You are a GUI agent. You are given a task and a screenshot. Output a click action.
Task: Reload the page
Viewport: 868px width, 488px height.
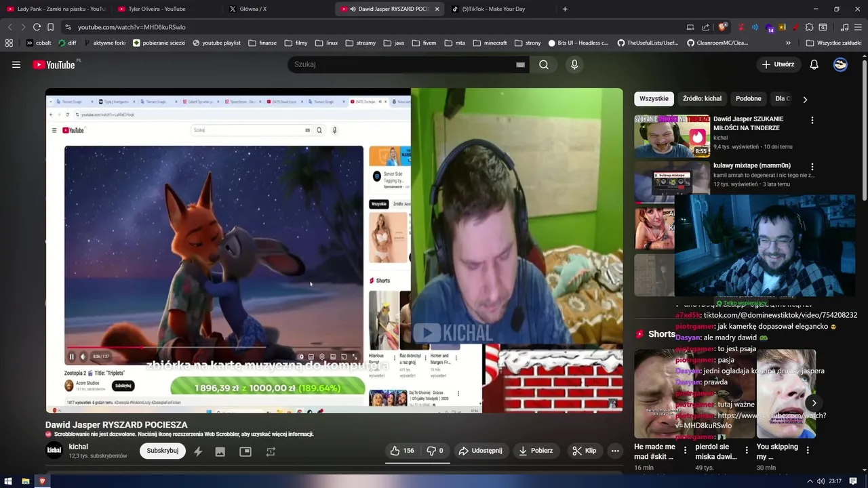point(37,27)
